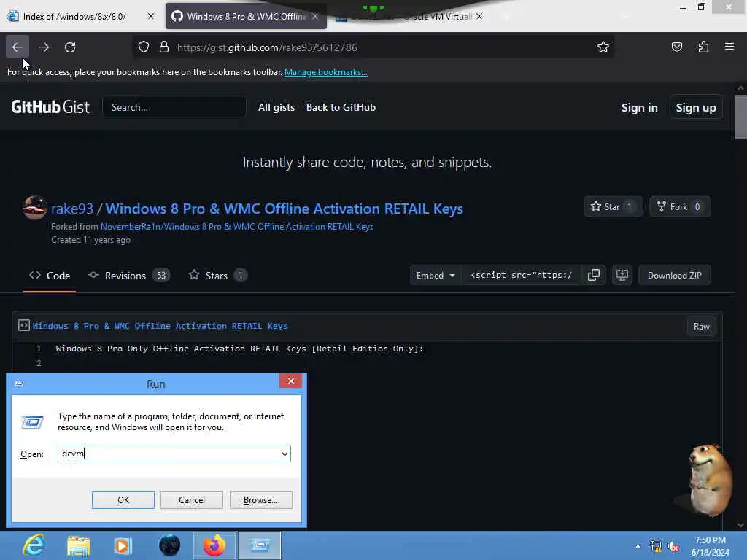Image resolution: width=747 pixels, height=560 pixels.
Task: Fork this gist with the Fork button
Action: pos(680,206)
